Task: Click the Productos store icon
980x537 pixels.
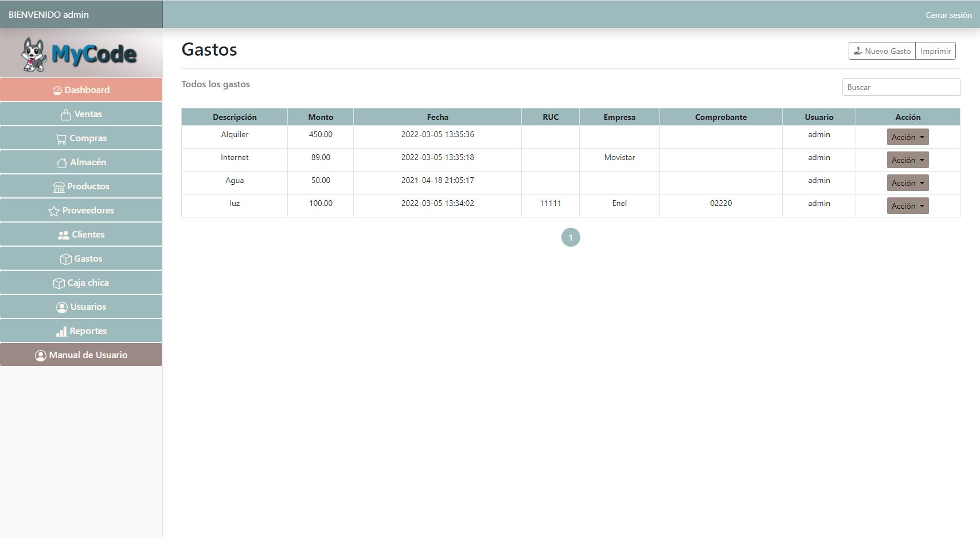Action: coord(59,186)
